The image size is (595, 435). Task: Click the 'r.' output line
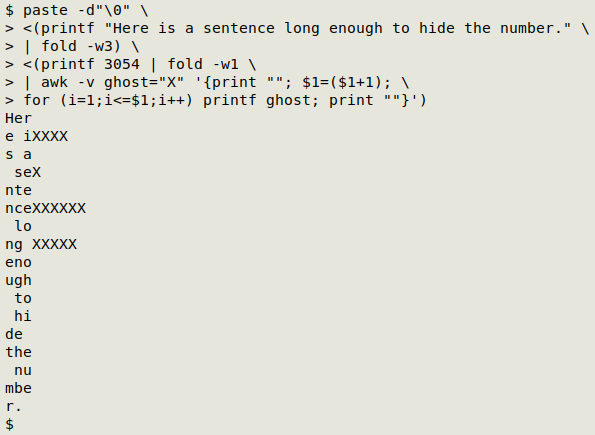click(14, 407)
